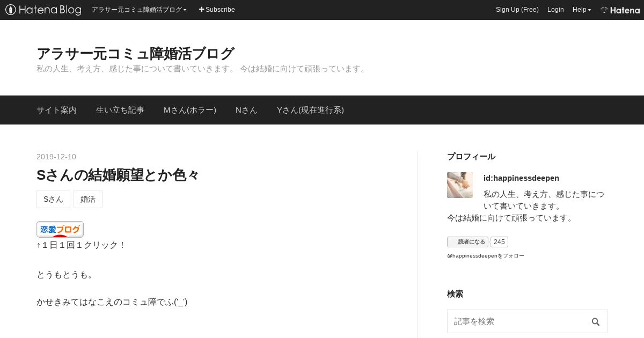Open the Hatena Blog logo link
644x338 pixels.
click(x=43, y=10)
